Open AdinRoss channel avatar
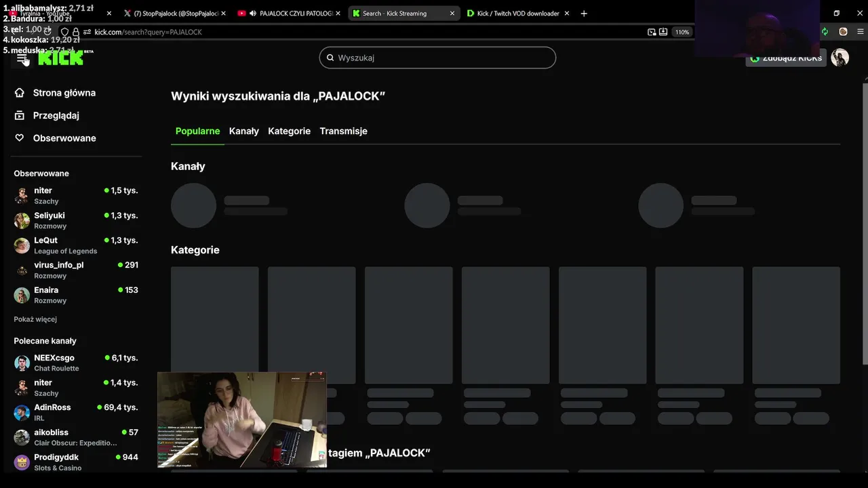868x488 pixels. [22, 412]
